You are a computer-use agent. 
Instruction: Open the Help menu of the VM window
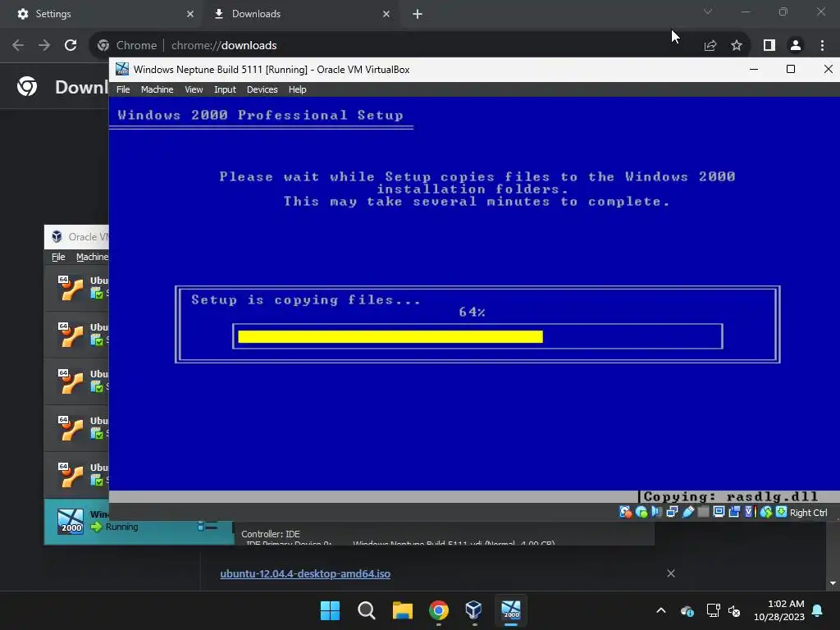pos(297,89)
